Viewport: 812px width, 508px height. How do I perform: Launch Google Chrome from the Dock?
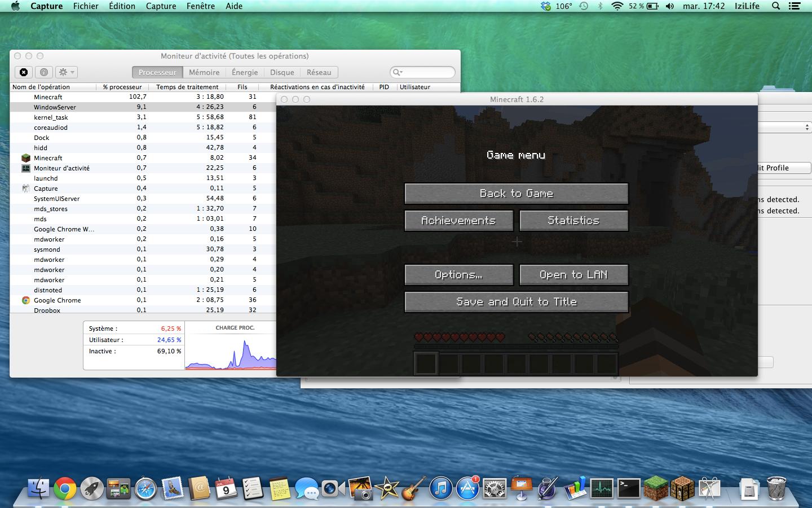tap(65, 488)
